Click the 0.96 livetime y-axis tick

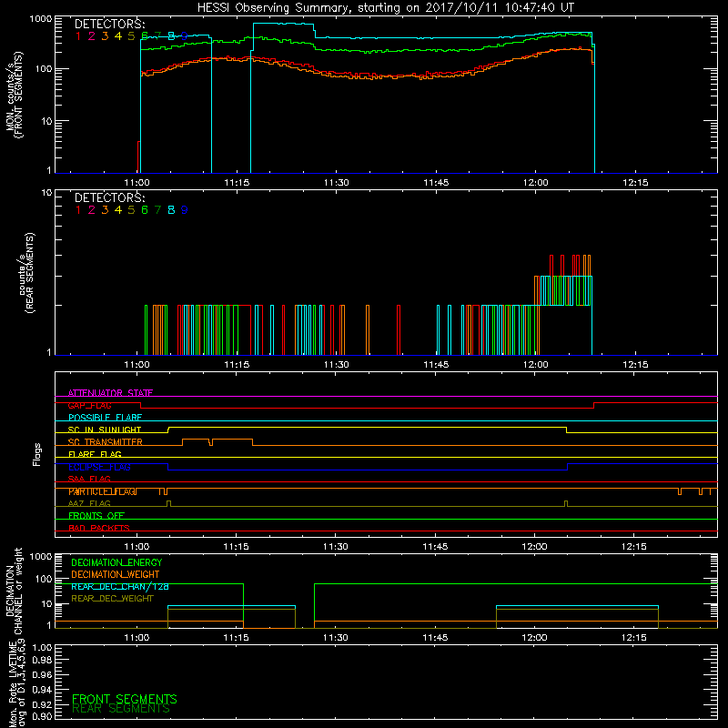[x=42, y=674]
